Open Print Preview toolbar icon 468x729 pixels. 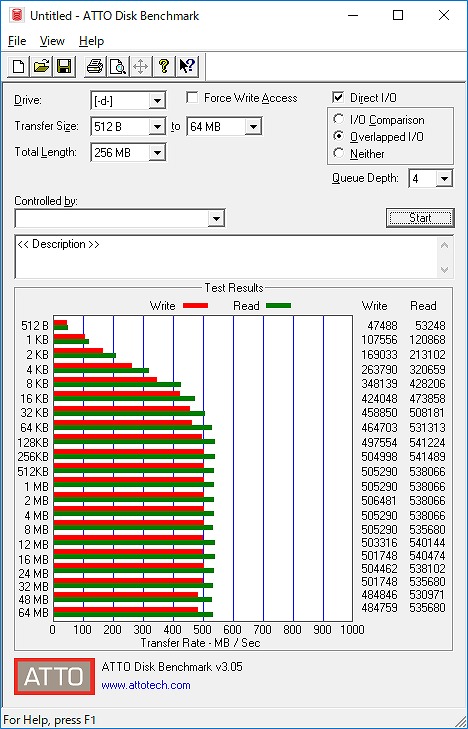pos(118,66)
